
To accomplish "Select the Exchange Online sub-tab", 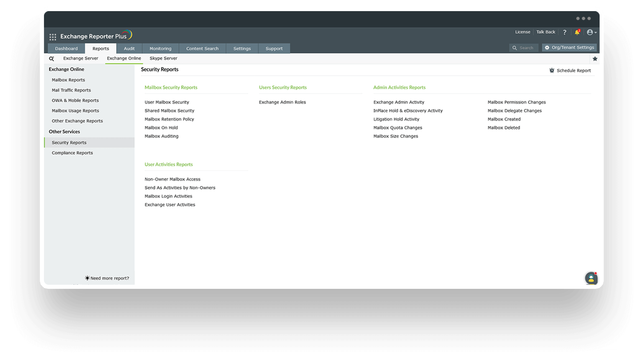I will [124, 58].
